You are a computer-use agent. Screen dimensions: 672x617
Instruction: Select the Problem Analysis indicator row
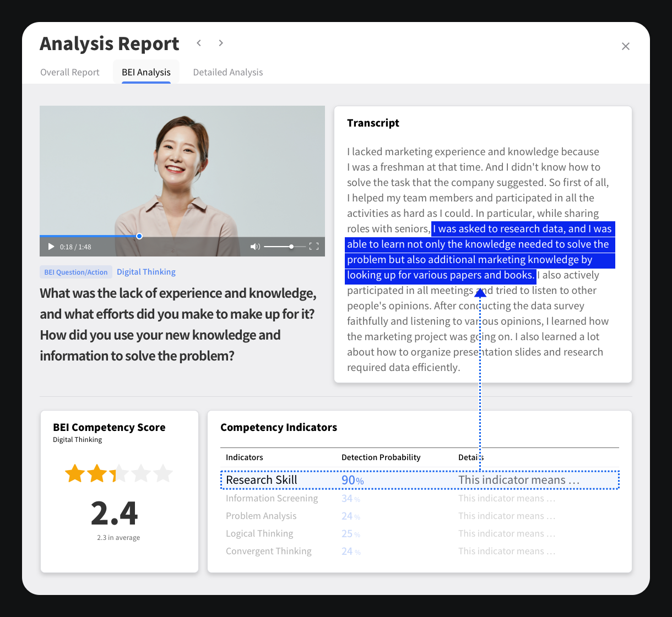(261, 516)
